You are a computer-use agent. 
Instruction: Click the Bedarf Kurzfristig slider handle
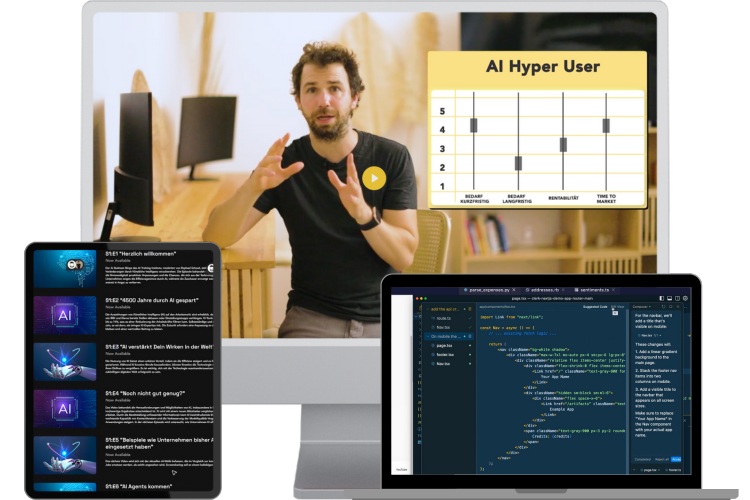[x=474, y=125]
